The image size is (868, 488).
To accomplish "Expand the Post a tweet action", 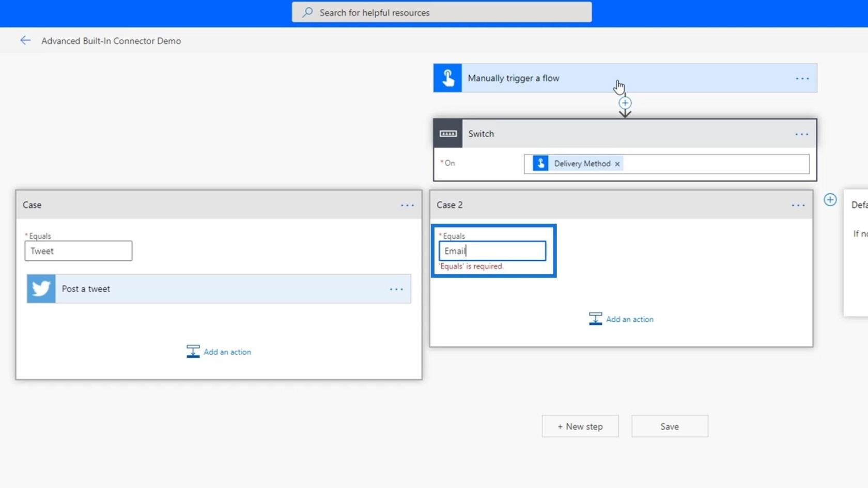I will 219,289.
